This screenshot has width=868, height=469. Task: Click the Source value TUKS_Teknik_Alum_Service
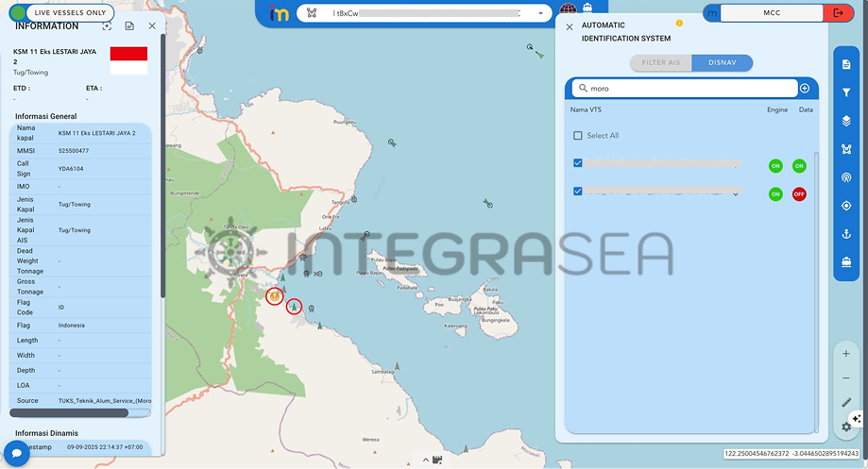pos(105,401)
